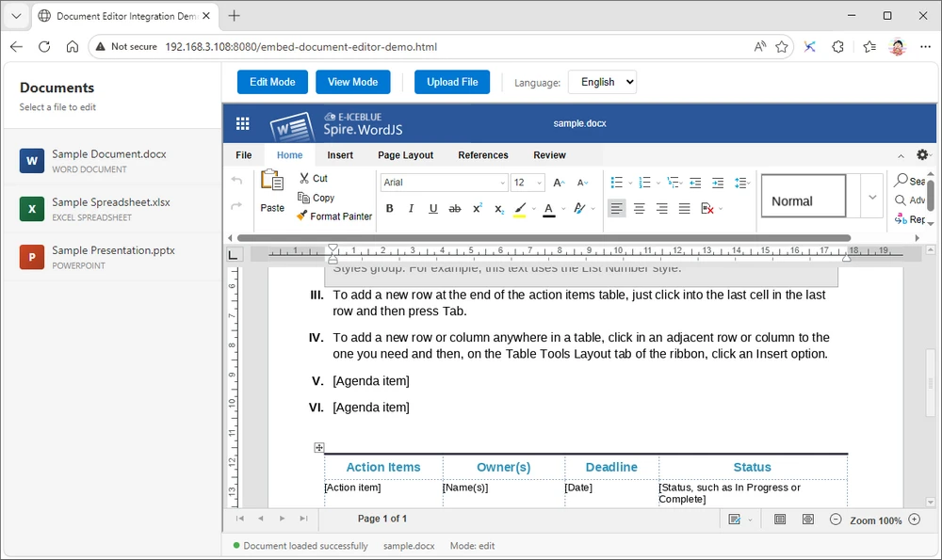Toggle Strikethrough formatting
The image size is (942, 560).
[x=455, y=208]
